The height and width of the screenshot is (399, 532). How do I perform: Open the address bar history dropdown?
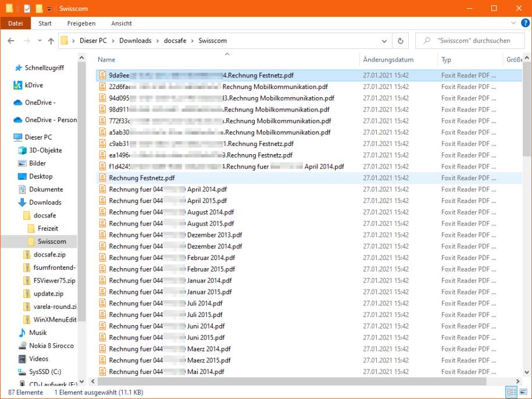tap(384, 41)
